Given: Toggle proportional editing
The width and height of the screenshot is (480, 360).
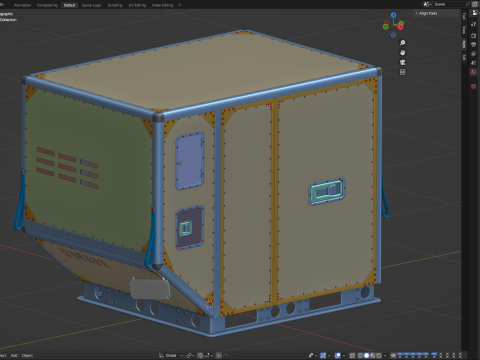Looking at the screenshot, I should coord(219,355).
